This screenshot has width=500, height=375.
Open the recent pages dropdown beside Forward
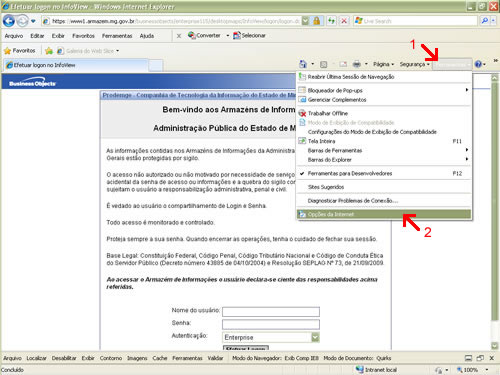[x=33, y=21]
